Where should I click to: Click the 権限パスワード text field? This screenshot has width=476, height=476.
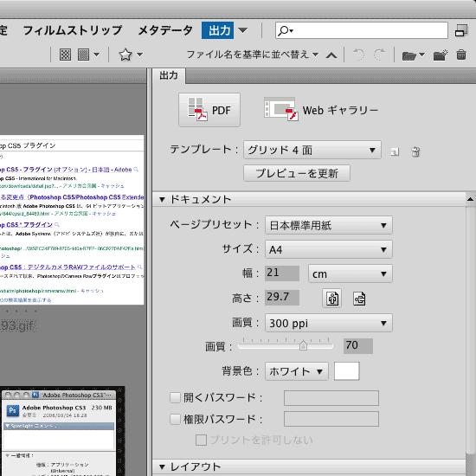331,419
